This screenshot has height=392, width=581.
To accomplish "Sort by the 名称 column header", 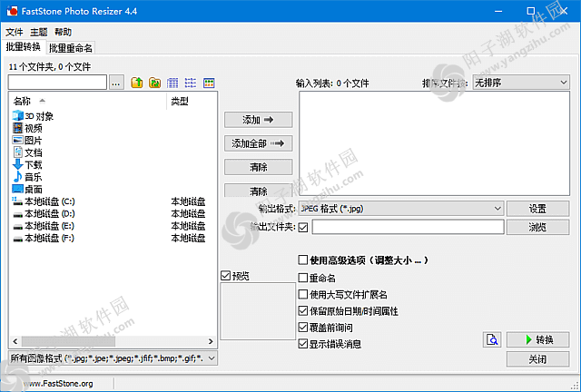I will 88,101.
